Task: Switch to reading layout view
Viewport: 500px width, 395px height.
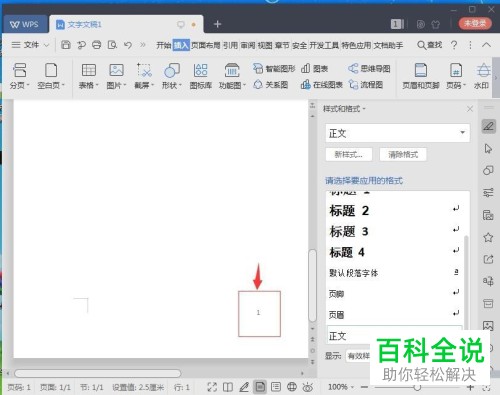Action: (228, 387)
